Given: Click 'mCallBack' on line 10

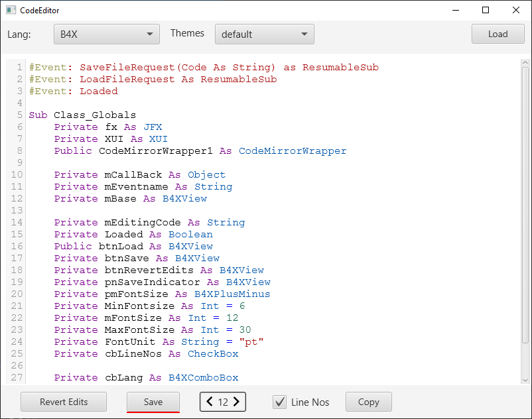Looking at the screenshot, I should 133,174.
